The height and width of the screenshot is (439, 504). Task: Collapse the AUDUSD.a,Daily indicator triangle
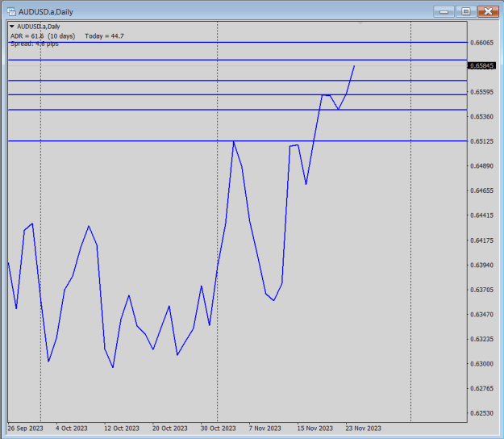tap(12, 27)
